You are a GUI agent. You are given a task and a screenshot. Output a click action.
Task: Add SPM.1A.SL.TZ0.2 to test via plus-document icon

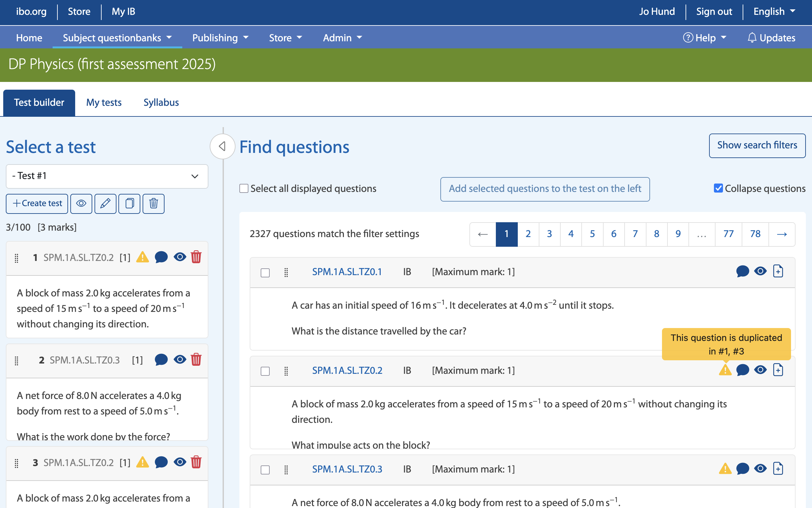coord(778,370)
